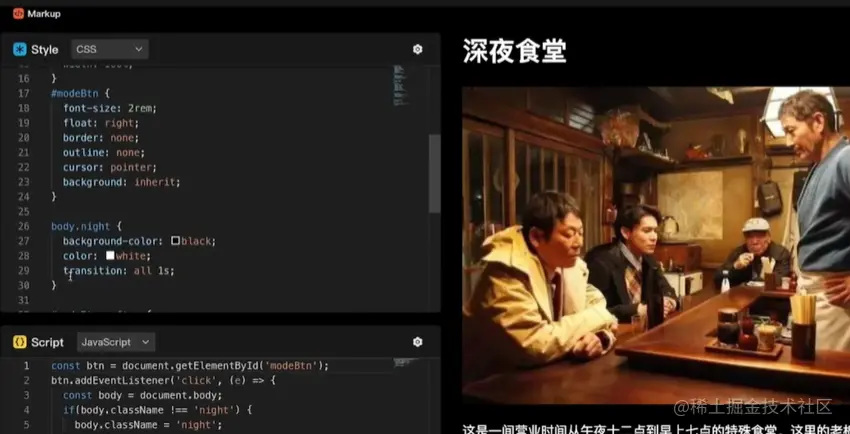Click the 'outline: none;' line
Screen dimensions: 850x434
tap(104, 152)
